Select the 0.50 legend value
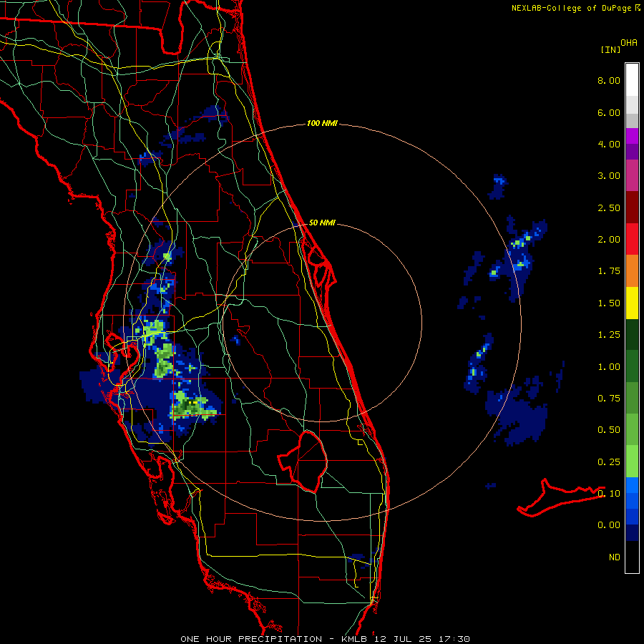The height and width of the screenshot is (644, 644). [x=609, y=430]
